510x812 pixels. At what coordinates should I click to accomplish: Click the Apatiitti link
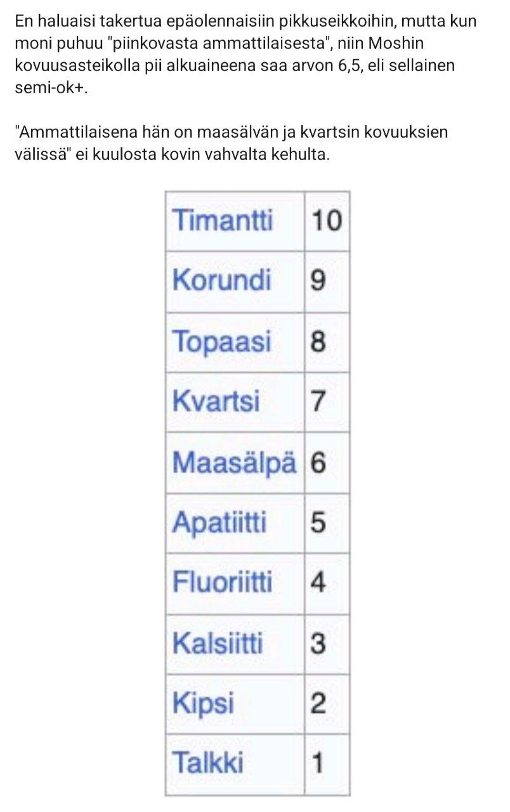click(219, 523)
